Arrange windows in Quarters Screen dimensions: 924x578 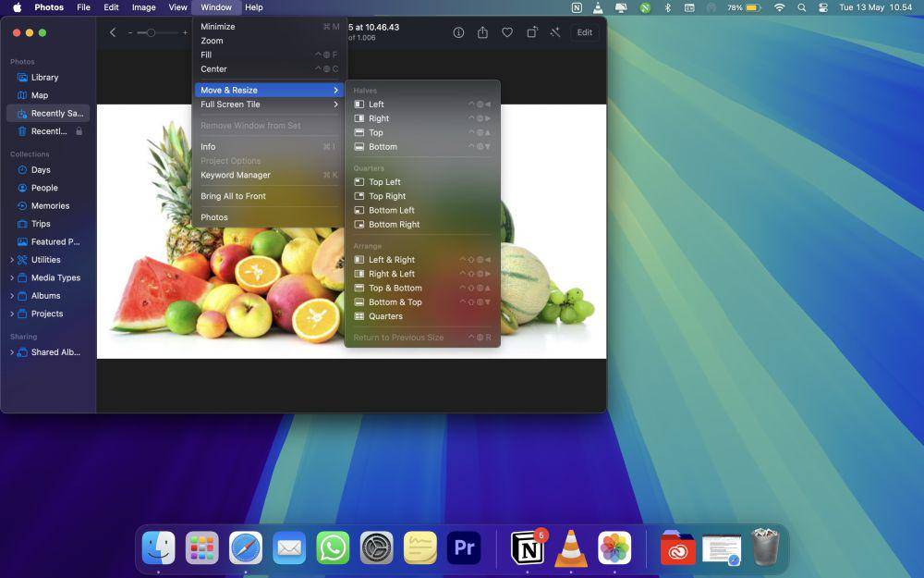point(422,316)
